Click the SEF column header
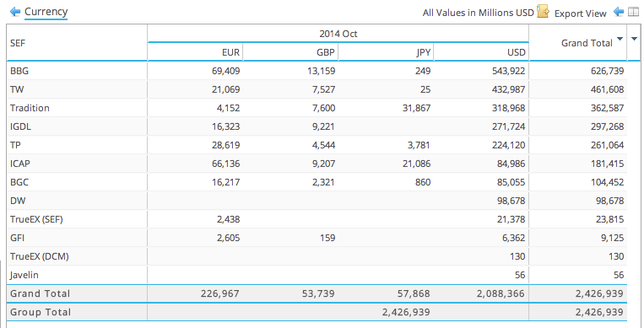 pyautogui.click(x=18, y=43)
